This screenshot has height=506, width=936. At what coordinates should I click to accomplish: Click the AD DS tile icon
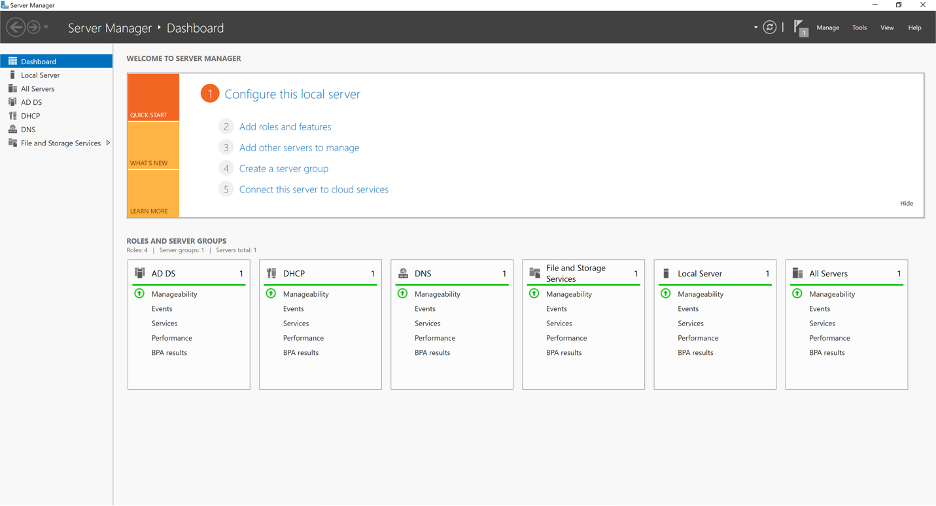(x=140, y=273)
